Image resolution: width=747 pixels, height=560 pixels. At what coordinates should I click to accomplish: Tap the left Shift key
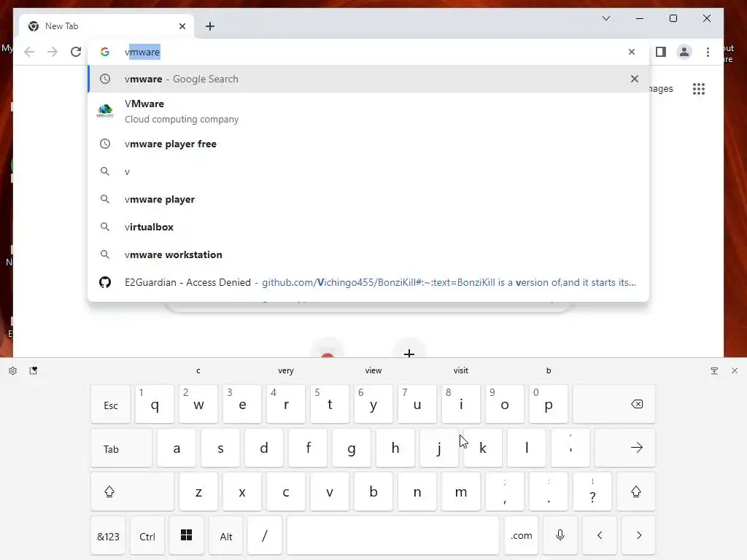coord(133,491)
